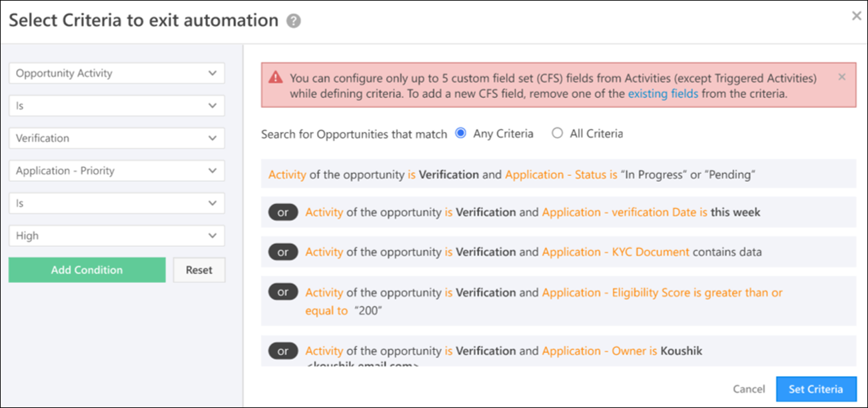Dismiss the red CFS warning banner

842,77
